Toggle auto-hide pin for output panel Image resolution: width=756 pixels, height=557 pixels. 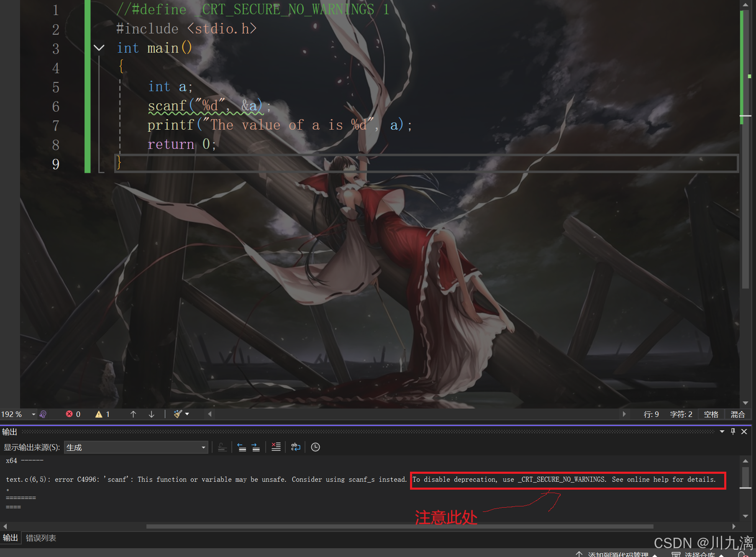click(x=733, y=432)
